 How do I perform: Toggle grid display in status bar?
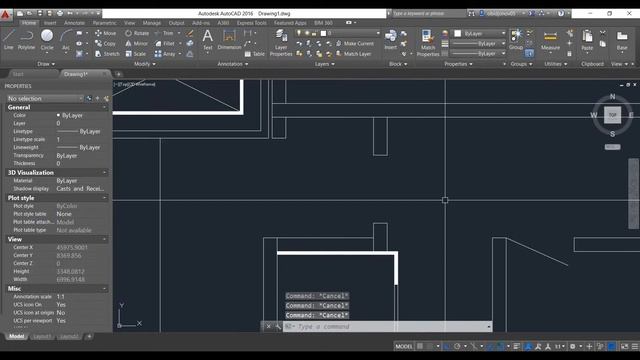420,346
